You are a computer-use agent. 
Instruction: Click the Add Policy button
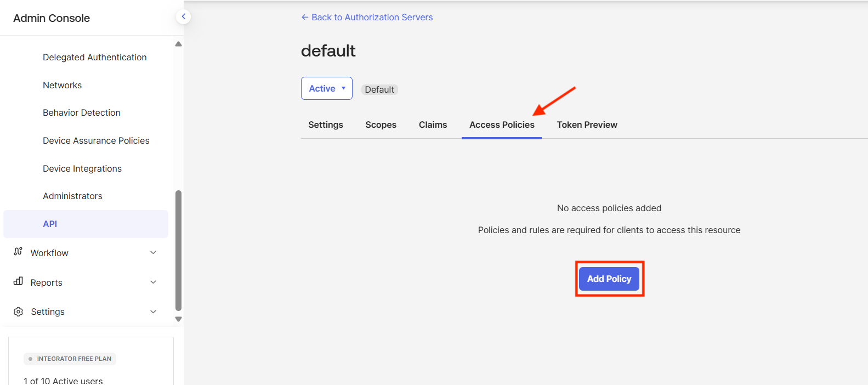(x=609, y=279)
